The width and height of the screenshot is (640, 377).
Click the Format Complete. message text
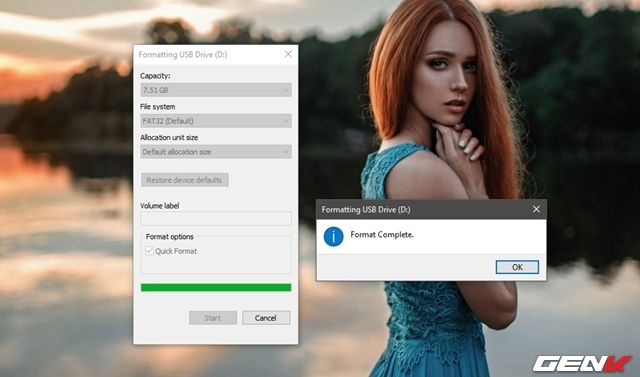tap(382, 235)
